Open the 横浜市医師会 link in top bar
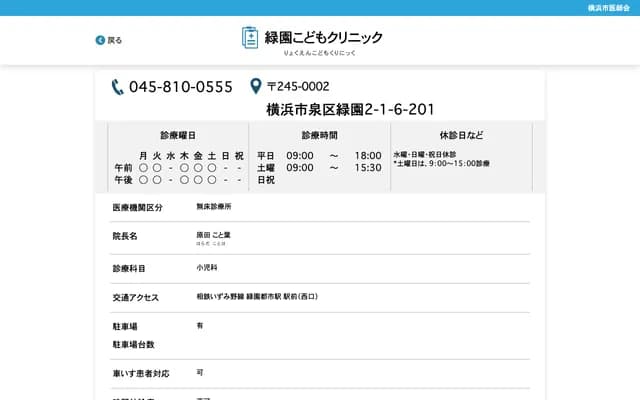 pos(608,7)
